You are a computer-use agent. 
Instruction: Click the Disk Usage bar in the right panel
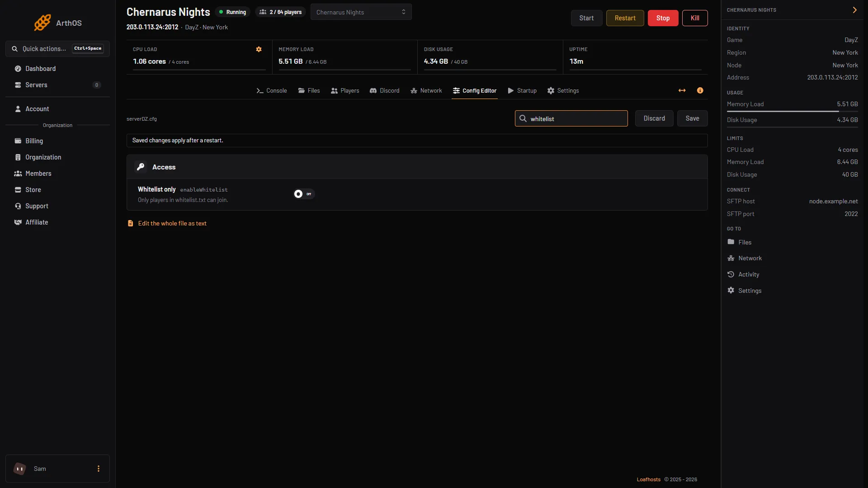(792, 127)
